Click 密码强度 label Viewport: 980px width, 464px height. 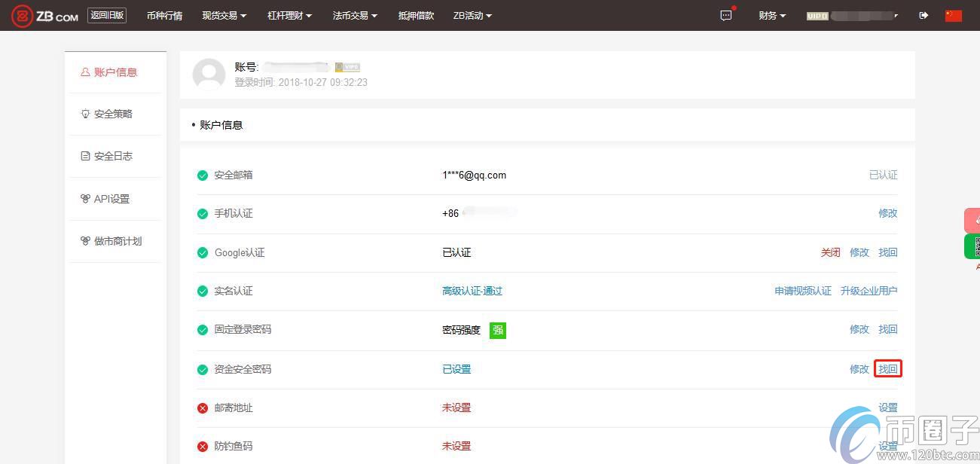(x=461, y=330)
